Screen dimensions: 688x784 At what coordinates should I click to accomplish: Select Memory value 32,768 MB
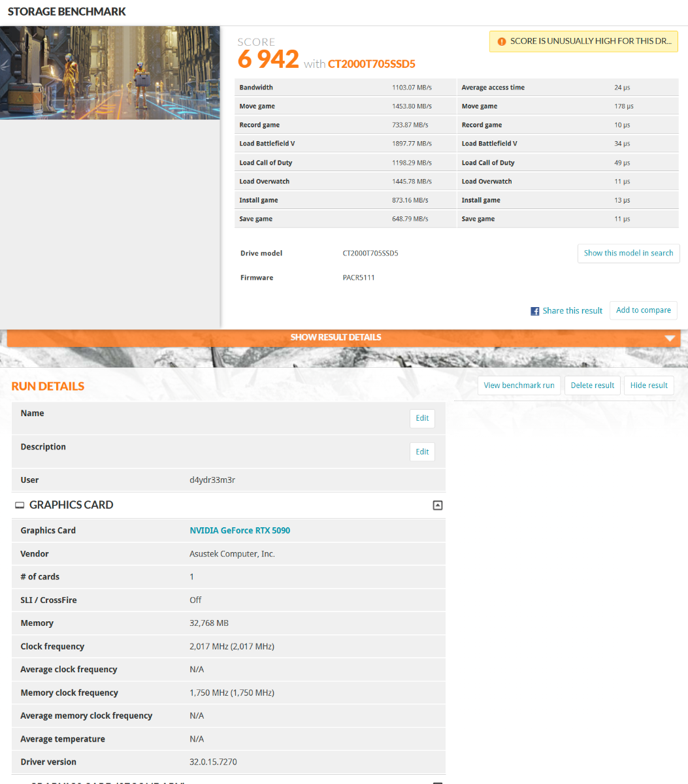209,623
